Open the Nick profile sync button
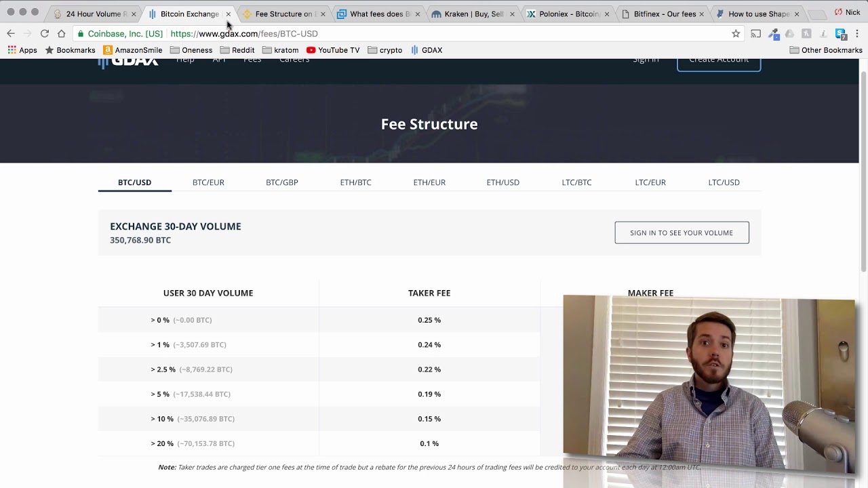 click(x=848, y=12)
